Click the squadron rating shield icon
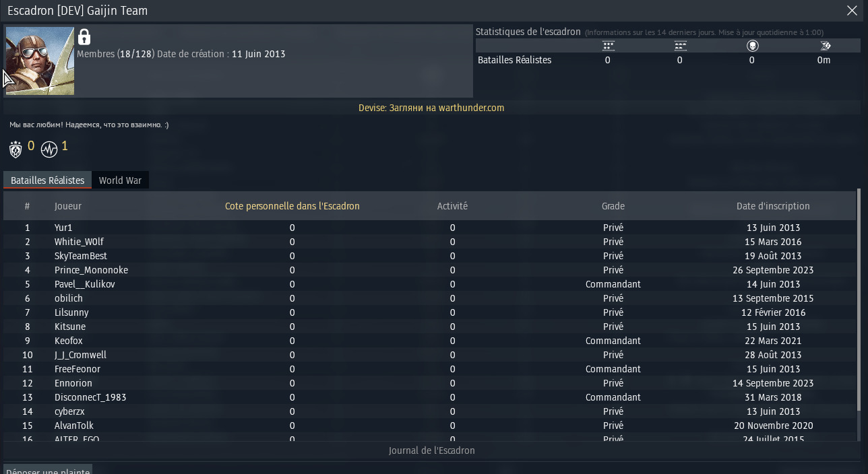The width and height of the screenshot is (868, 474). 15,149
